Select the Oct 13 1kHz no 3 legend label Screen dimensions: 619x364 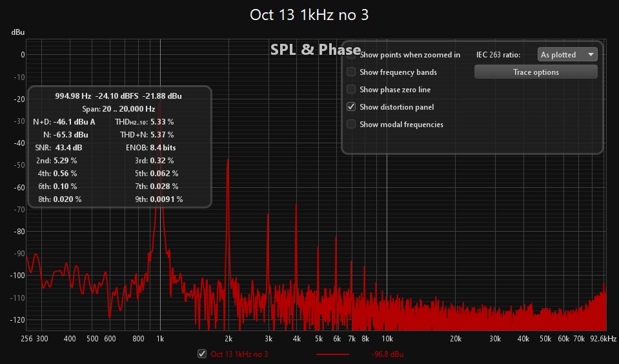pos(239,354)
